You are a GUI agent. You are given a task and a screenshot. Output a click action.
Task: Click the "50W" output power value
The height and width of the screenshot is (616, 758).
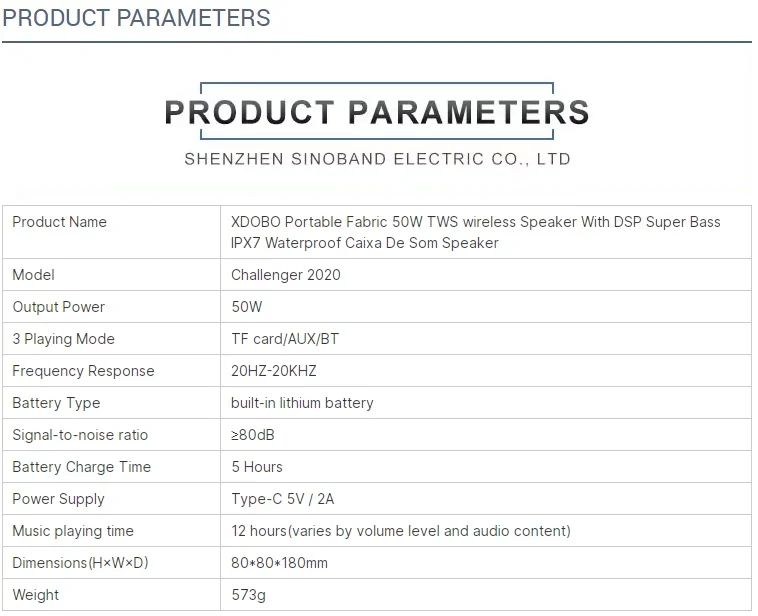point(247,307)
